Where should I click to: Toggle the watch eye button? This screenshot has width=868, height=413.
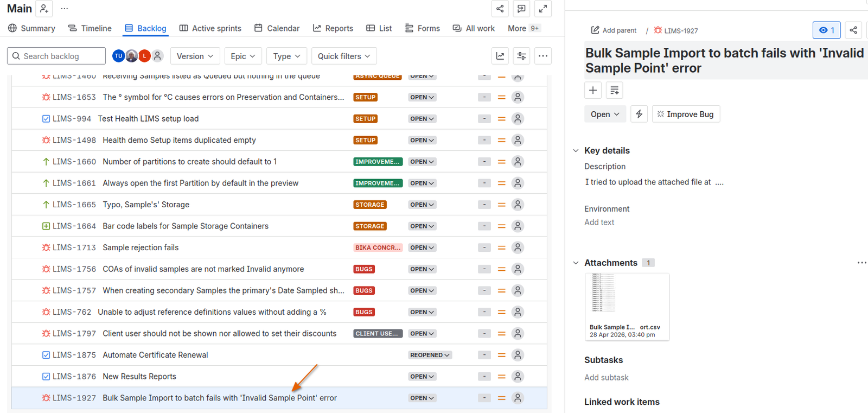[826, 30]
